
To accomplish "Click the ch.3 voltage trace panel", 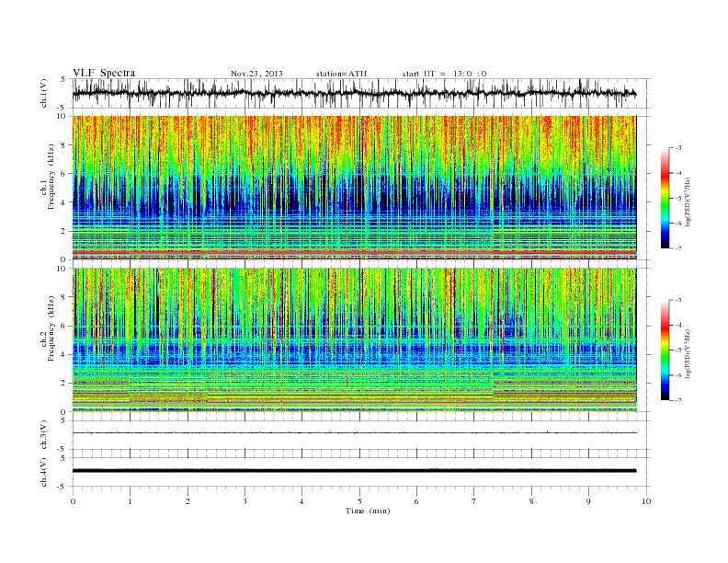I will [x=361, y=435].
